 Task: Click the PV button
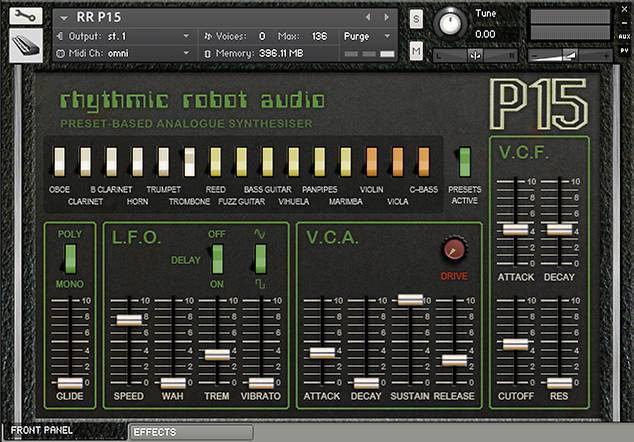(x=624, y=51)
